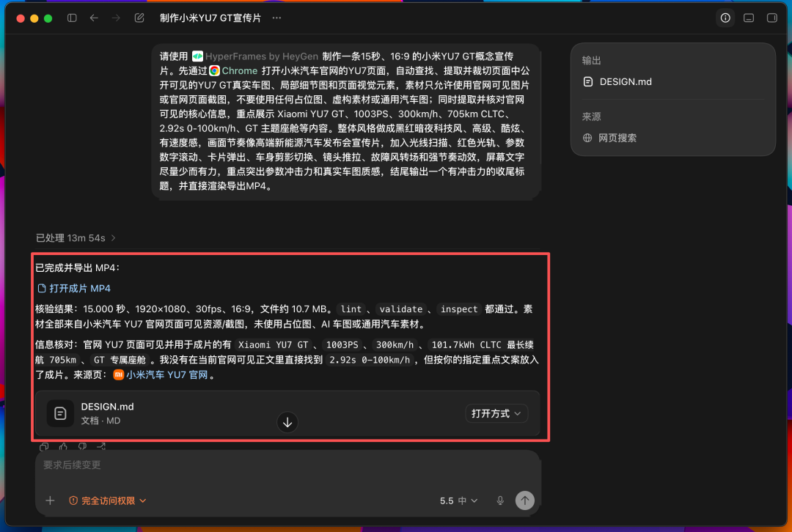Click the 要求后续变更 input field
Viewport: 792px width, 532px height.
(287, 465)
